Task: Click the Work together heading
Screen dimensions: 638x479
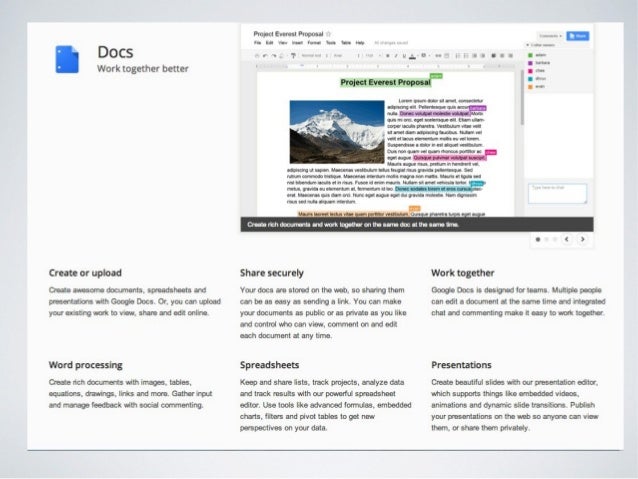Action: tap(463, 273)
